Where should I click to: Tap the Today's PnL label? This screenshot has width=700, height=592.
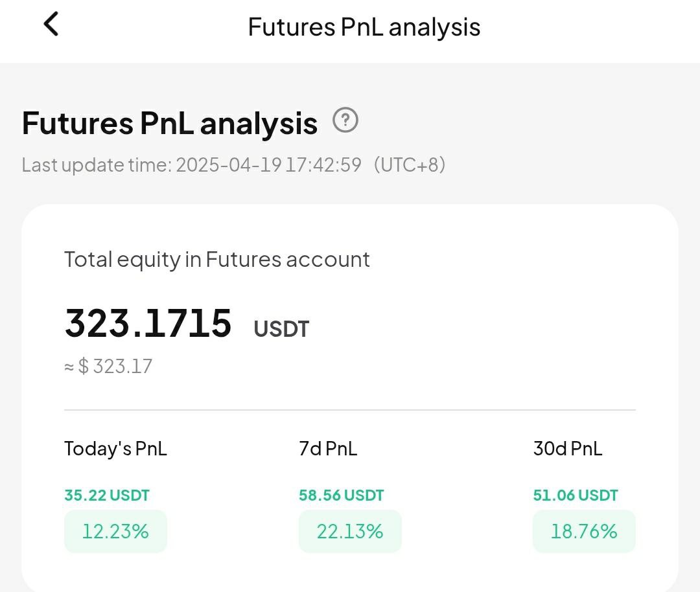(x=115, y=449)
